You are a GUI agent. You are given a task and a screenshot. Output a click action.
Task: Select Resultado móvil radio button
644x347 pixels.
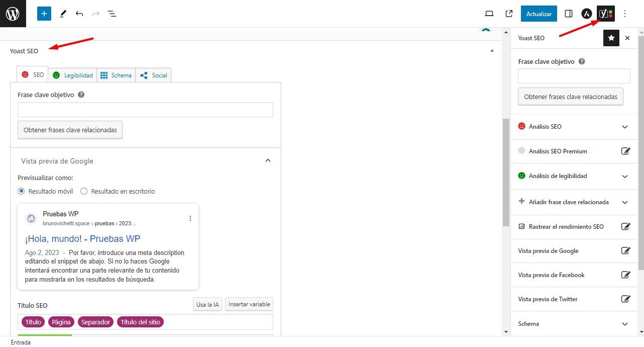tap(21, 191)
